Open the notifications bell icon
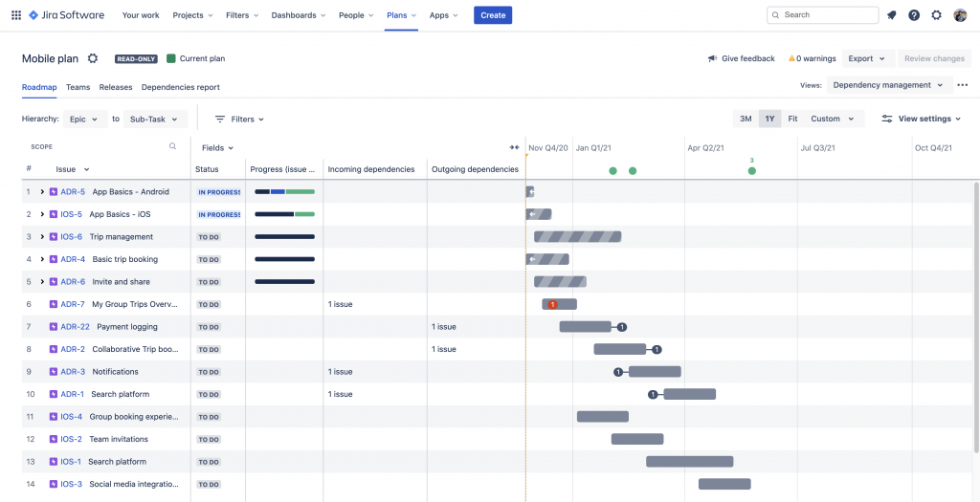This screenshot has height=502, width=980. pyautogui.click(x=892, y=15)
